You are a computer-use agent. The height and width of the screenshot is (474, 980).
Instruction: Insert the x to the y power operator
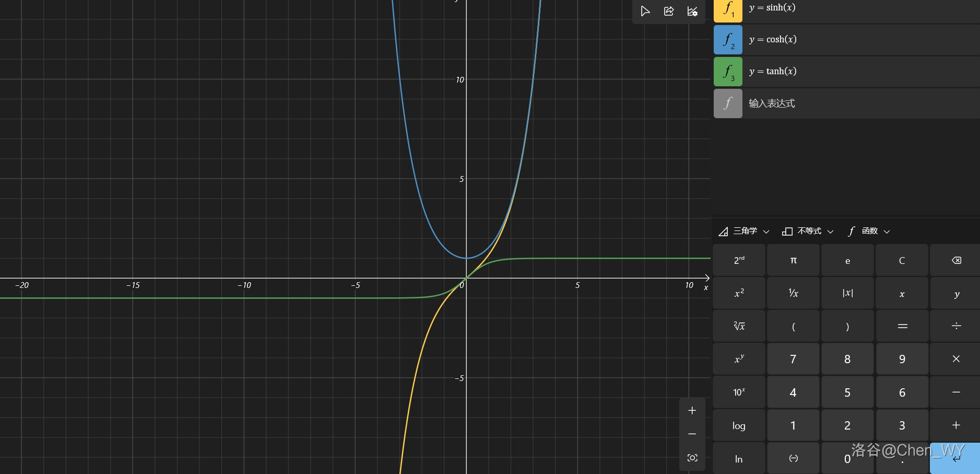click(739, 359)
